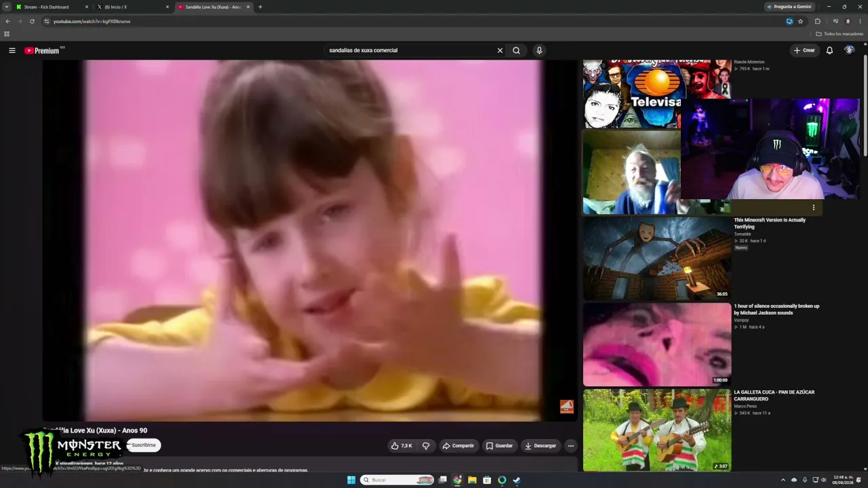View site information icon in the address bar

[47, 21]
